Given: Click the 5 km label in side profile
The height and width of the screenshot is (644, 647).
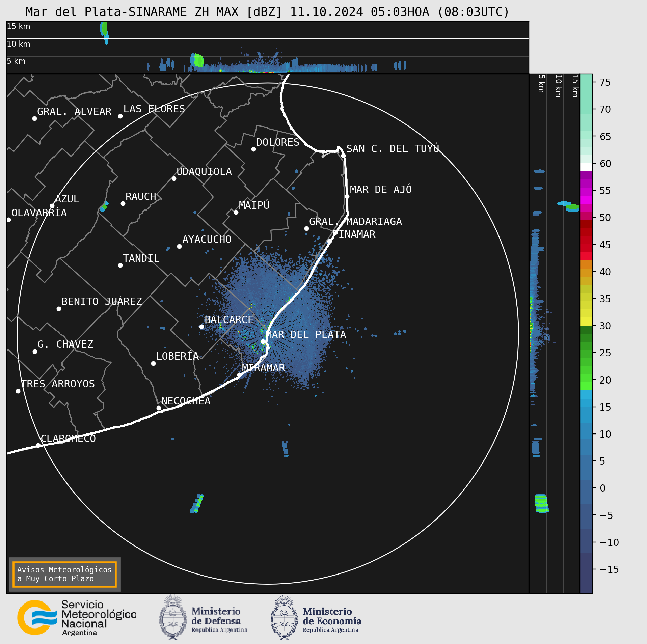Looking at the screenshot, I should point(541,83).
